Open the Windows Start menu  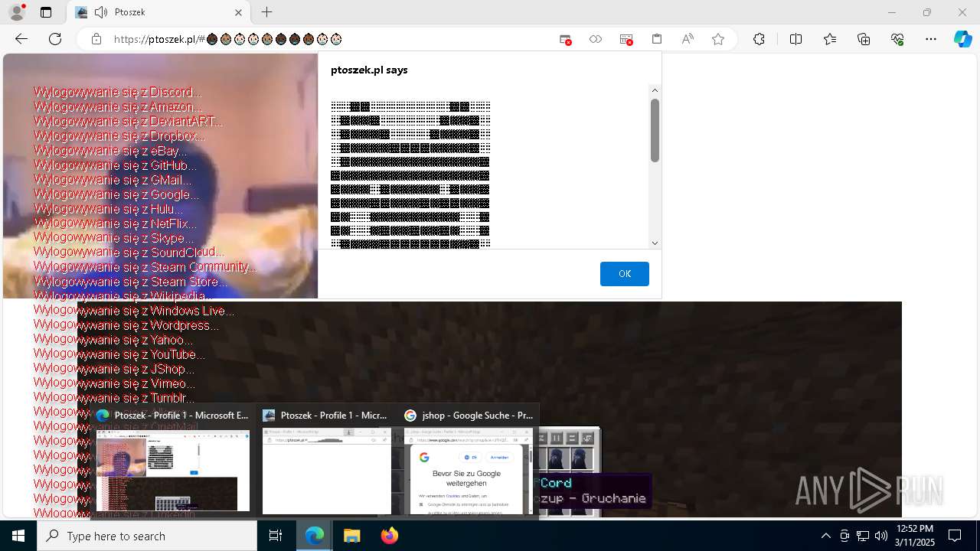pyautogui.click(x=18, y=536)
